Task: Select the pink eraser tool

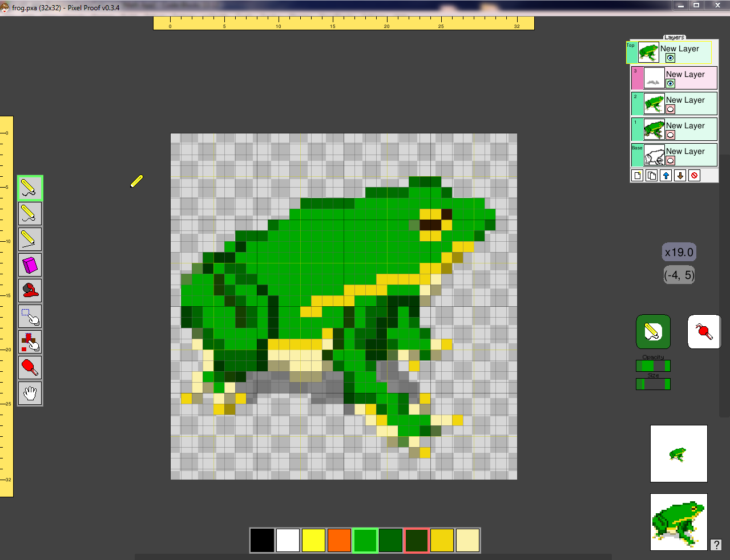Action: pos(30,265)
